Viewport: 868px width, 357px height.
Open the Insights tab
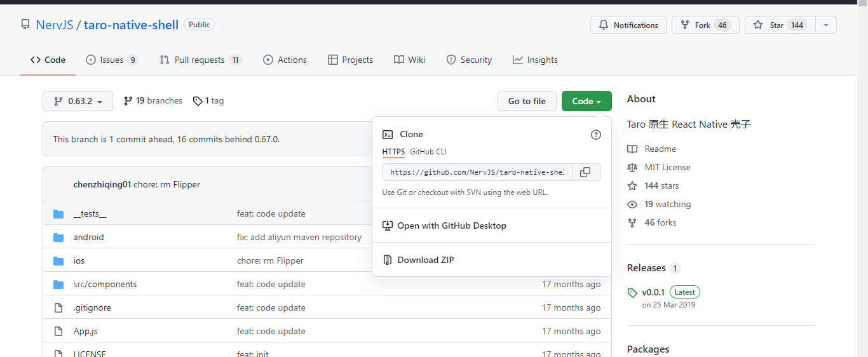tap(535, 60)
